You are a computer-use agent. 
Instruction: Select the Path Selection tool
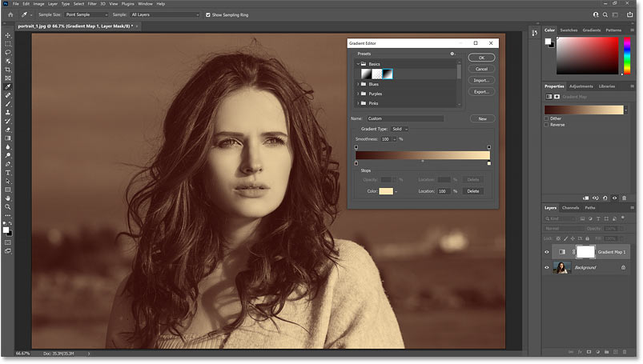pyautogui.click(x=8, y=182)
